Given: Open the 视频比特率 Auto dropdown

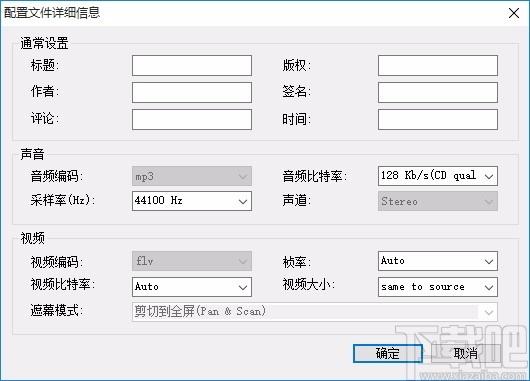Looking at the screenshot, I should [x=192, y=287].
